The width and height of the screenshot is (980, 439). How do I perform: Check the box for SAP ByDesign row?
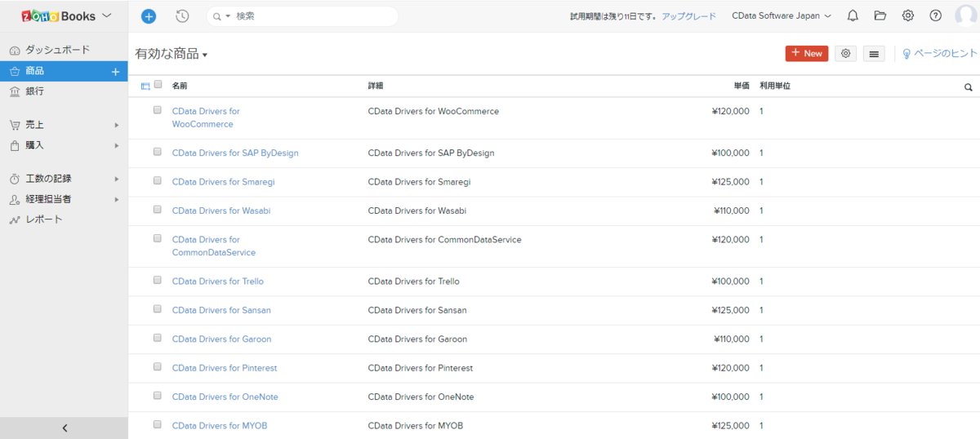coord(157,151)
